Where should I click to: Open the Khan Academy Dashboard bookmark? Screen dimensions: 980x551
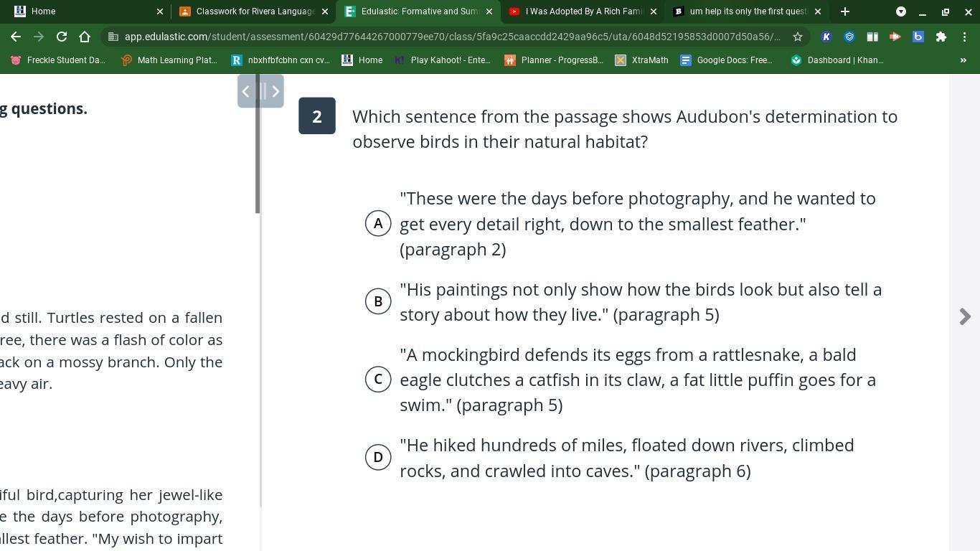coord(837,60)
